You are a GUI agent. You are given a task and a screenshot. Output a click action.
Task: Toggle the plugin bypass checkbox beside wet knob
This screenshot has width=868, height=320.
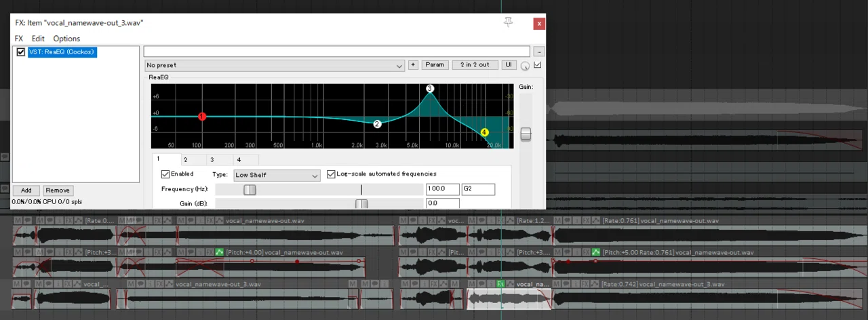(x=538, y=65)
